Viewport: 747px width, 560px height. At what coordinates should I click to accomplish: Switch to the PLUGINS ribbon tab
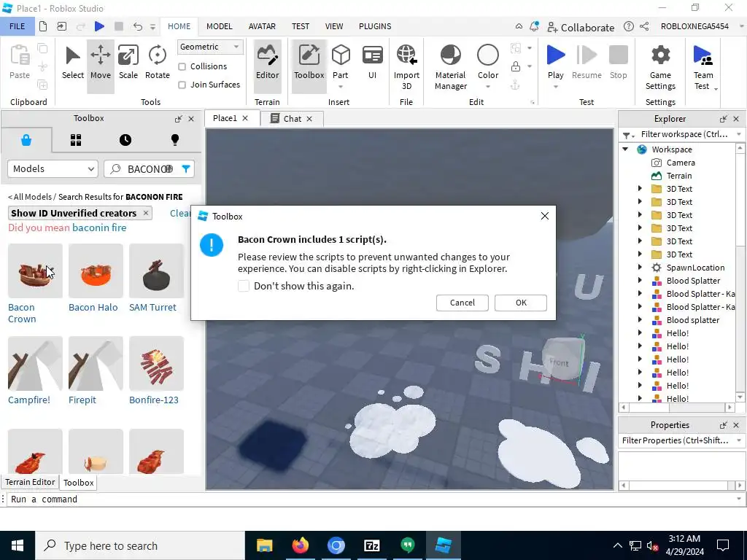click(x=375, y=26)
